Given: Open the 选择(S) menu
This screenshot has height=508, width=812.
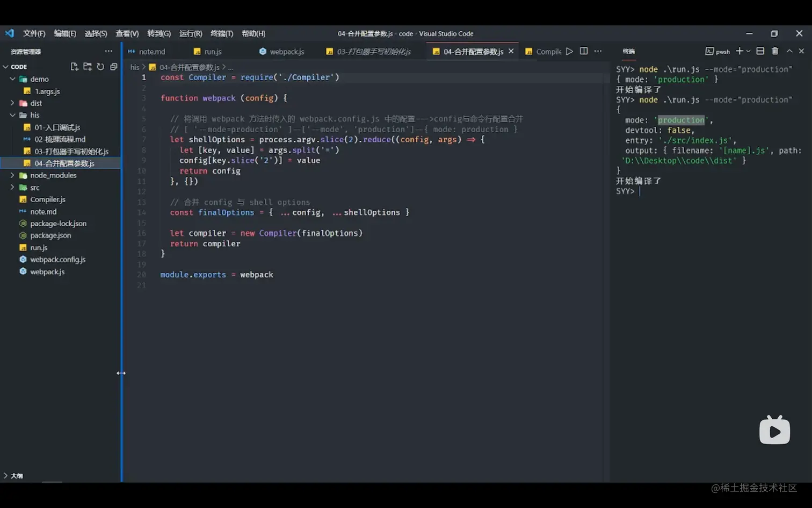Looking at the screenshot, I should (x=96, y=33).
